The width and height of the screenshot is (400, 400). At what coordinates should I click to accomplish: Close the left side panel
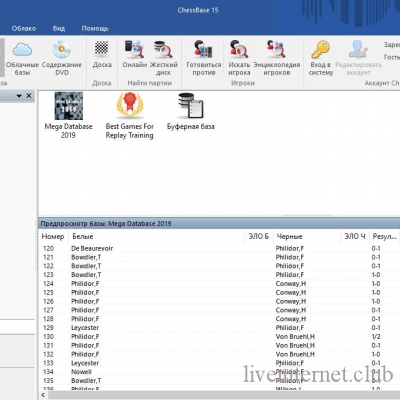(x=29, y=96)
